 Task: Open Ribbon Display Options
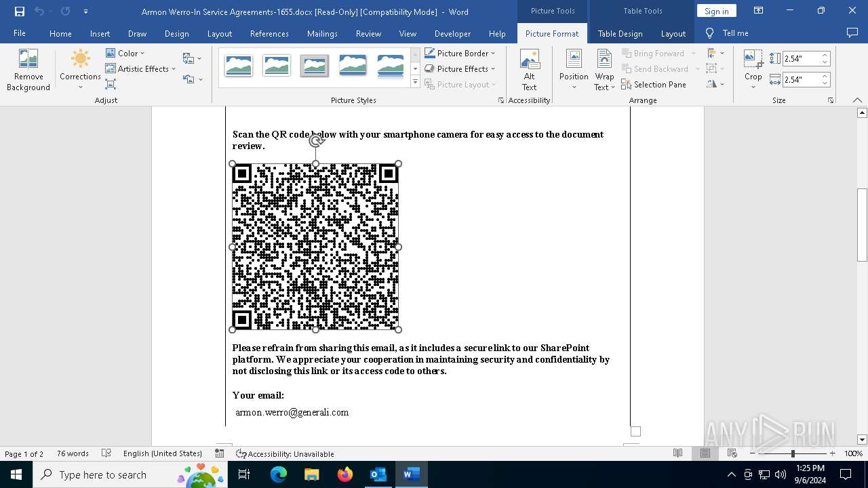point(759,11)
